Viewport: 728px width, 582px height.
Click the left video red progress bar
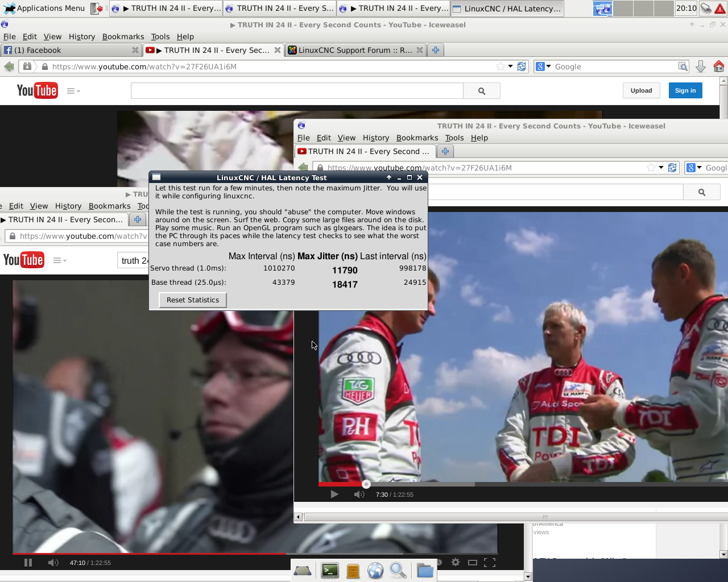pyautogui.click(x=149, y=553)
